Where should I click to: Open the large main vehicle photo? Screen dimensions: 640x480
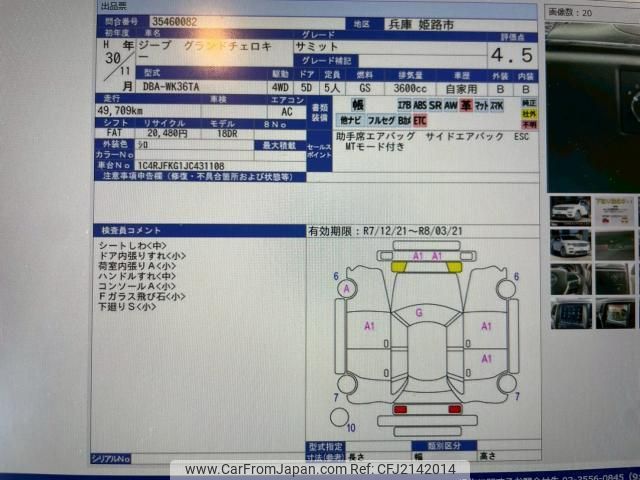click(x=593, y=100)
